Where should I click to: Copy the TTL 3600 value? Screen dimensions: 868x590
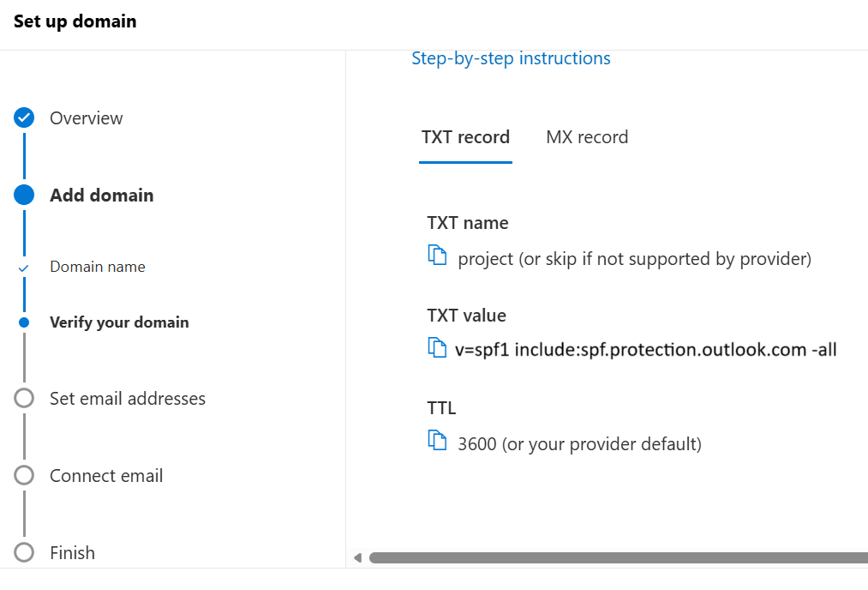pos(437,441)
